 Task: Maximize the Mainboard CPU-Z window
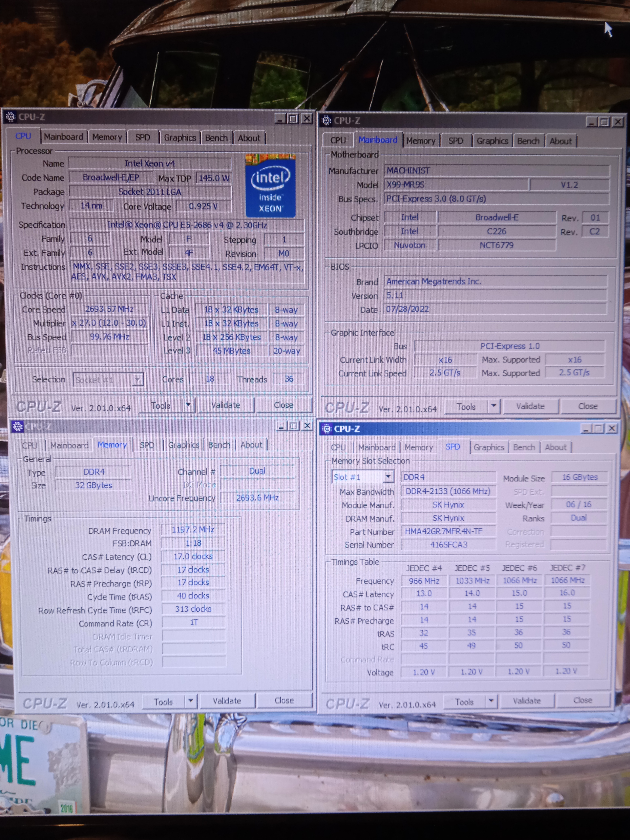604,122
